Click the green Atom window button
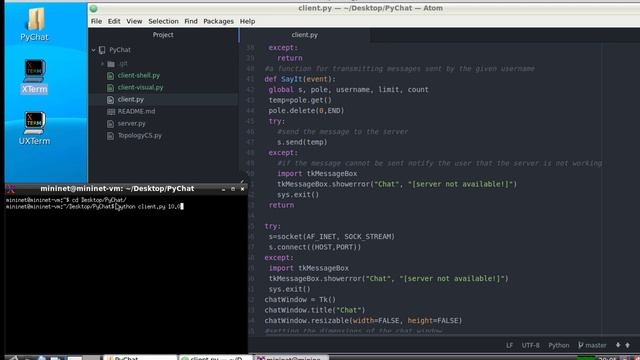Image resolution: width=640 pixels, height=360 pixels. coord(93,8)
